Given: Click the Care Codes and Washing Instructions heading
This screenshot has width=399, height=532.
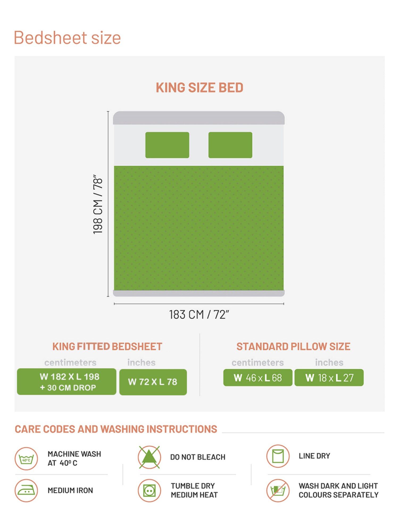Looking at the screenshot, I should 116,429.
